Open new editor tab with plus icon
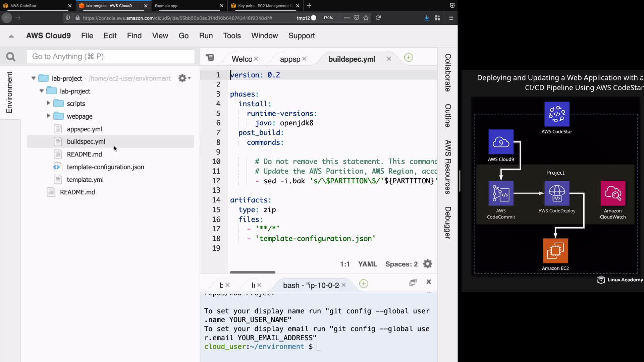 408,58
